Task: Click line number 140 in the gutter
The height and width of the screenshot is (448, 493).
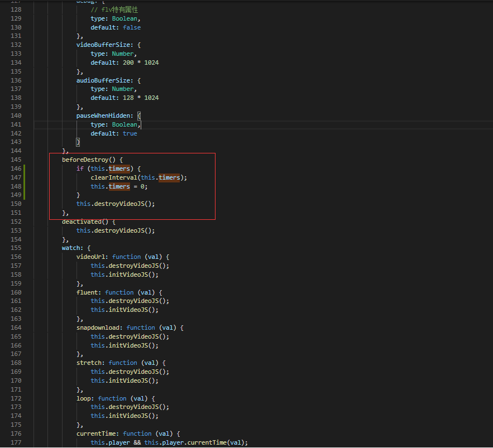Action: (x=16, y=115)
